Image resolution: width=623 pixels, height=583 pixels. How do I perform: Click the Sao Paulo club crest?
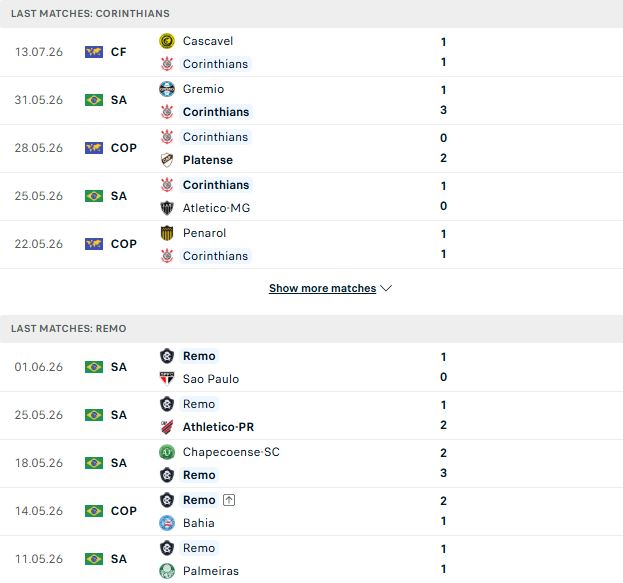(167, 379)
